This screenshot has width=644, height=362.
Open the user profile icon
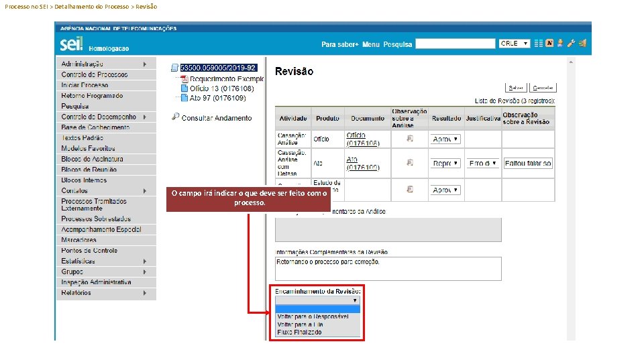pyautogui.click(x=559, y=43)
